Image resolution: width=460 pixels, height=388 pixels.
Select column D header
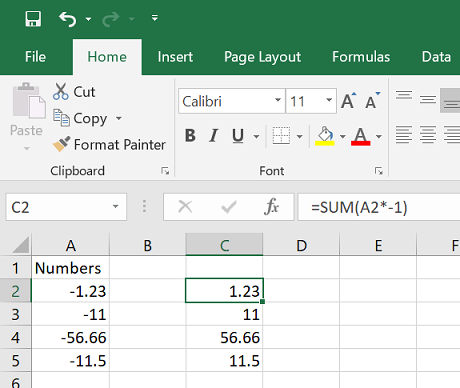click(x=301, y=246)
